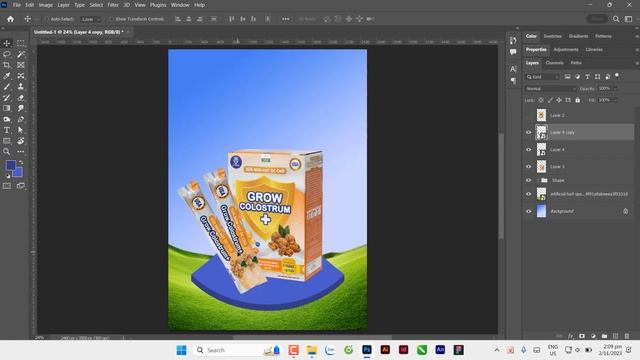This screenshot has height=360, width=640.
Task: Change screen mode icon in tools panel
Action: click(x=20, y=186)
